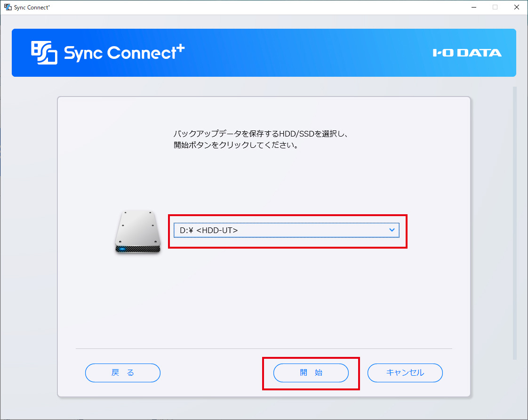Click the 開始ボタンをクリックしてください text line

click(x=236, y=145)
